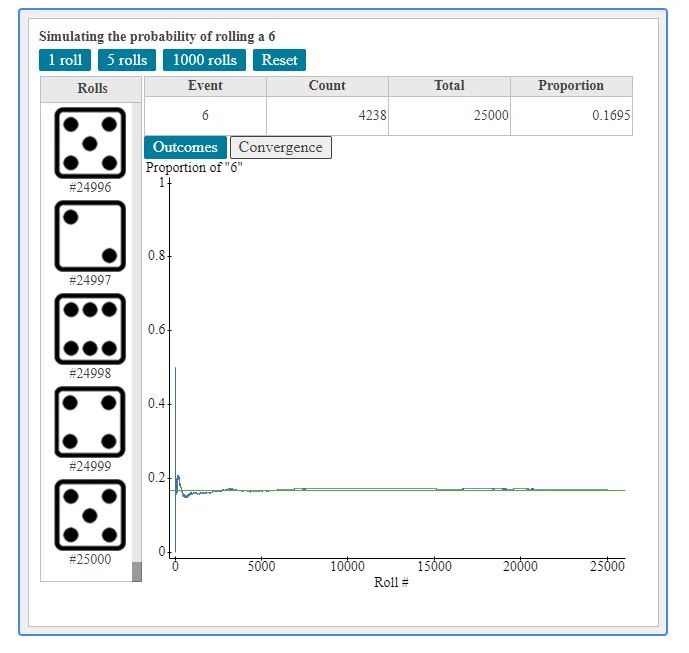
Task: Click the 10000 tick label on x-axis
Action: [x=347, y=566]
